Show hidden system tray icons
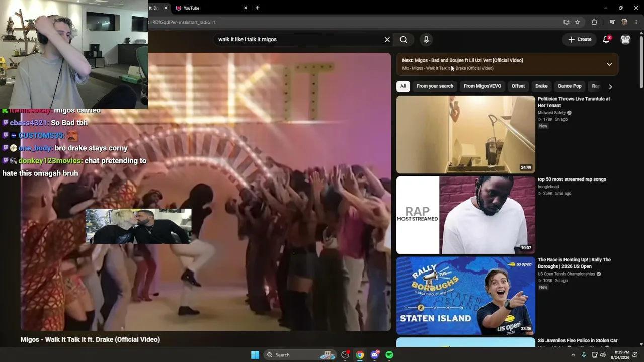This screenshot has width=644, height=362. [x=573, y=355]
